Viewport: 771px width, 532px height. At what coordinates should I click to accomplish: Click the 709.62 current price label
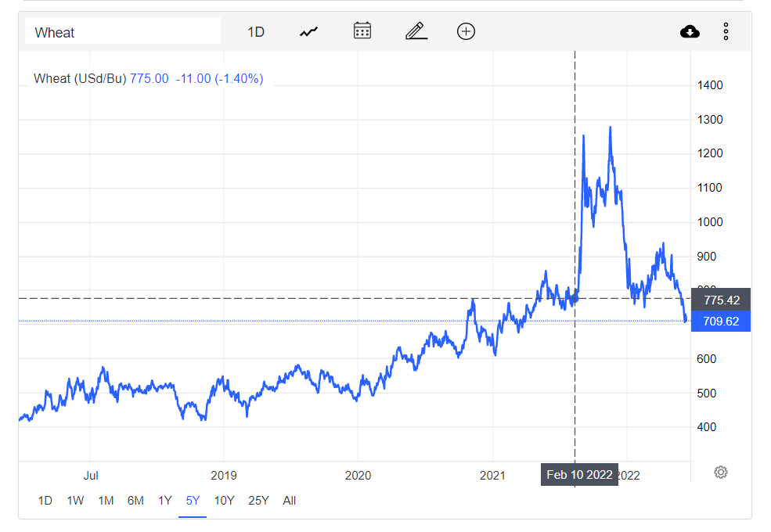point(721,322)
